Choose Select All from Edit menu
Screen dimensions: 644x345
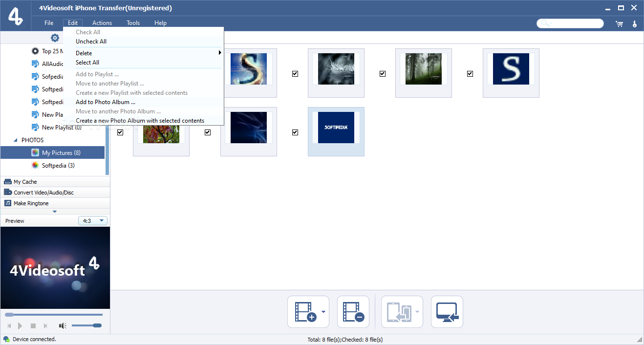(x=144, y=63)
